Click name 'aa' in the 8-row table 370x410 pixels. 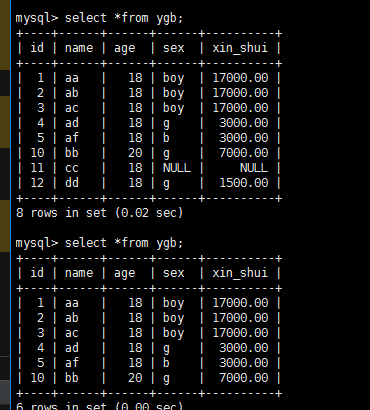point(72,78)
